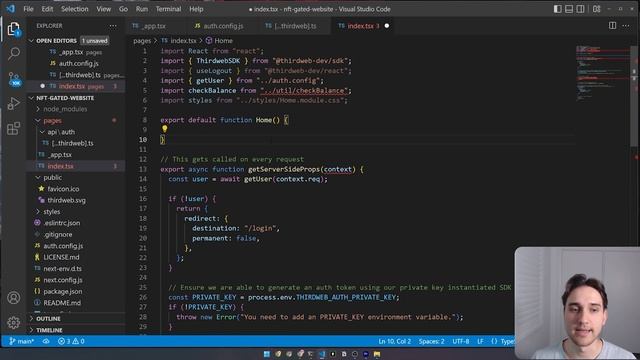Click Spaces: 2 indentation setting
This screenshot has width=640, height=360.
pyautogui.click(x=431, y=341)
